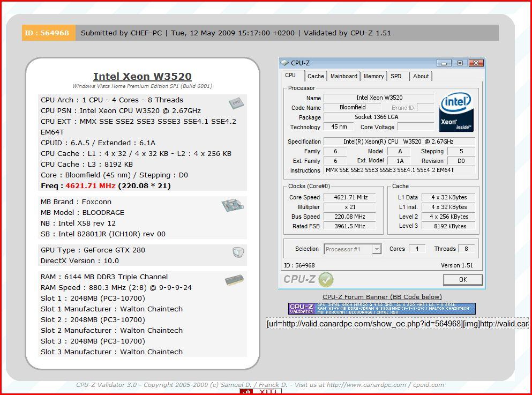This screenshot has width=532, height=395.
Task: Click the CPU-Z Validator forum banner image
Action: [381, 309]
